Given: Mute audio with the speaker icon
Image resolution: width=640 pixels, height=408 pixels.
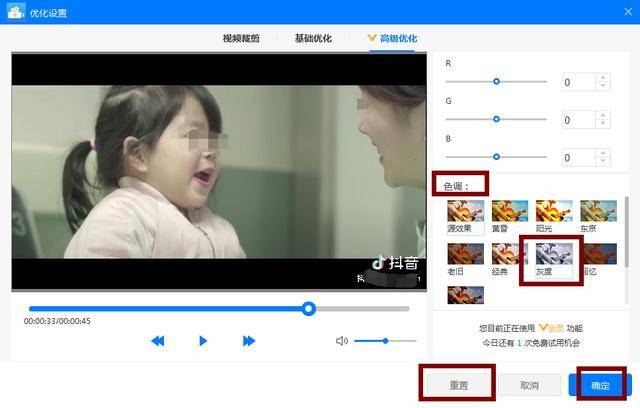Looking at the screenshot, I should coord(342,341).
